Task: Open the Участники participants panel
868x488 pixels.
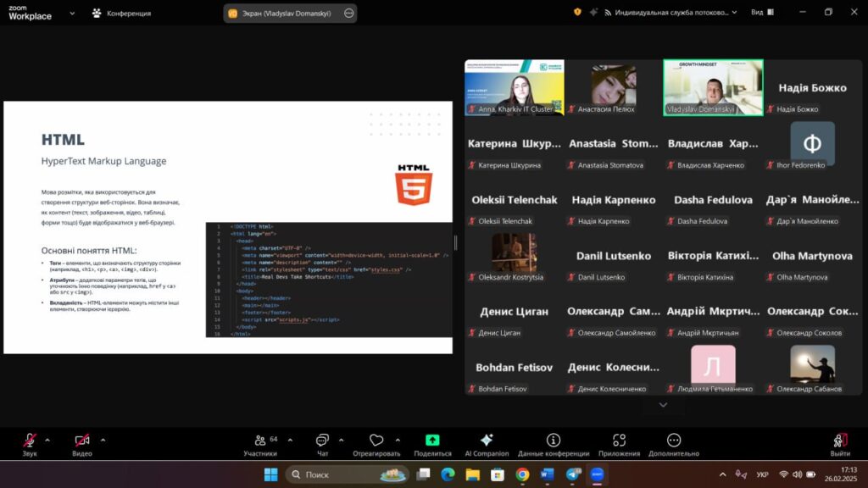Action: [x=260, y=444]
